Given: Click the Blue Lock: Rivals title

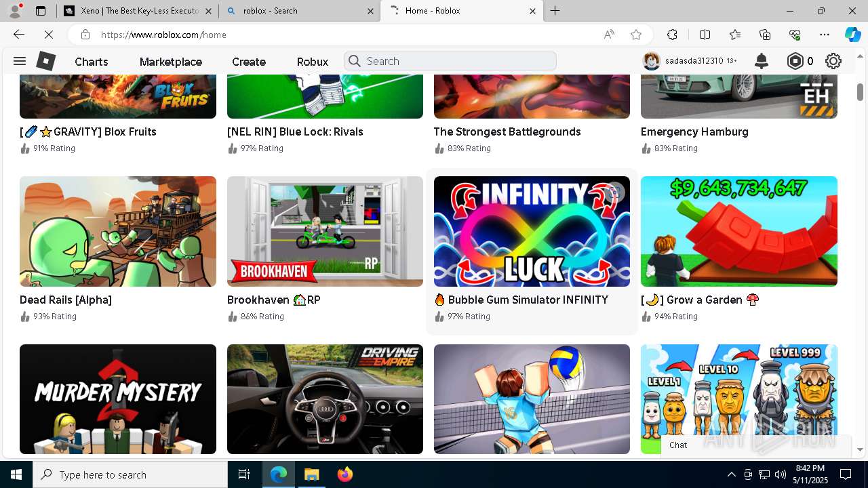Looking at the screenshot, I should [x=295, y=131].
